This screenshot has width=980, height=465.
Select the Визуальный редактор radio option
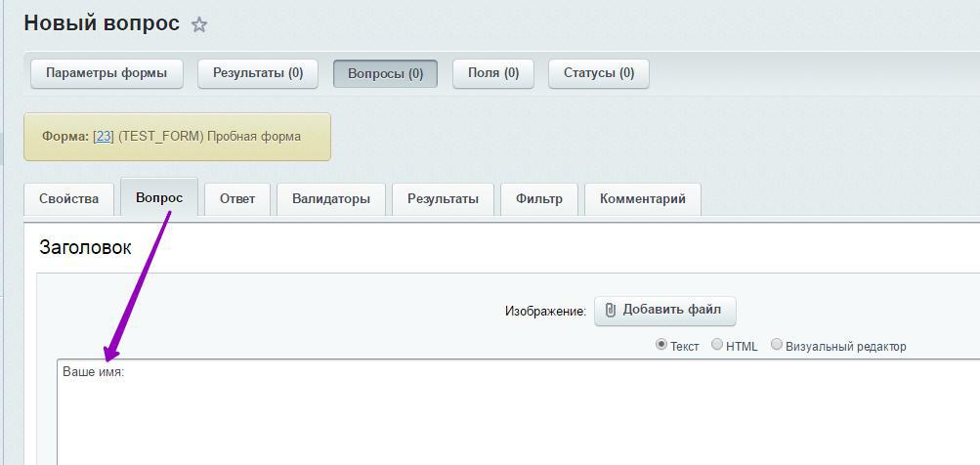(777, 345)
